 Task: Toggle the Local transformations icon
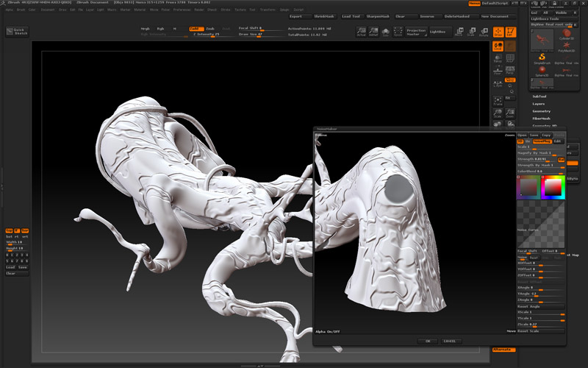pos(498,46)
